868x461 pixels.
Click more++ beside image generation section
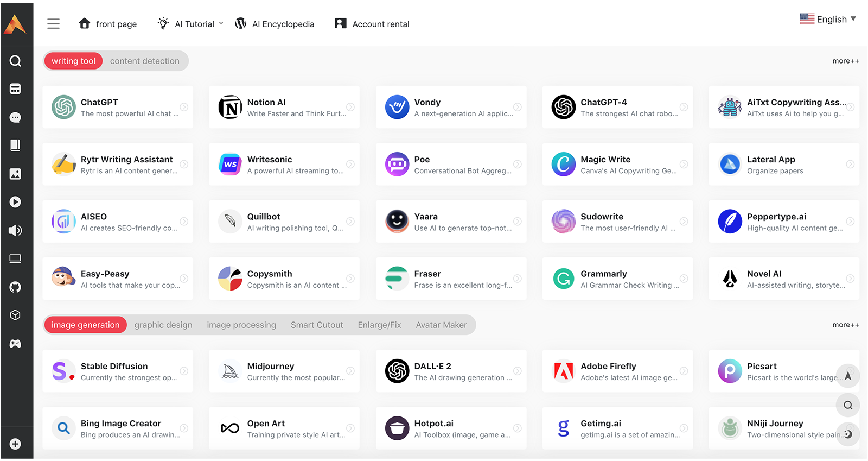tap(846, 325)
